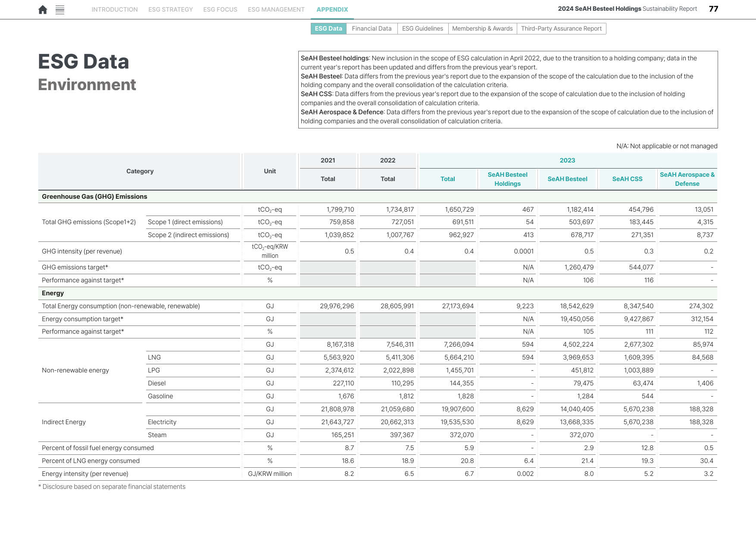Click the SeAH CSS column header

point(628,179)
